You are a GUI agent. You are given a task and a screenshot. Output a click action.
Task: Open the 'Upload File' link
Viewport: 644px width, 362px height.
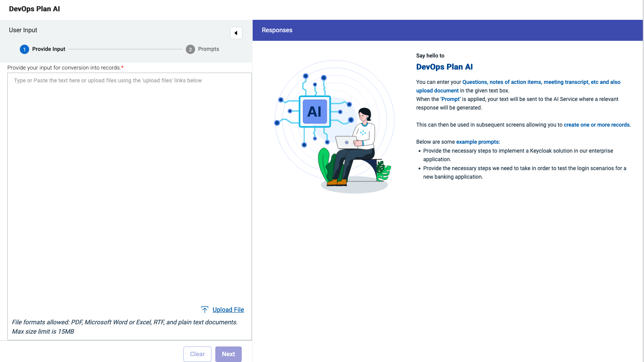point(228,310)
